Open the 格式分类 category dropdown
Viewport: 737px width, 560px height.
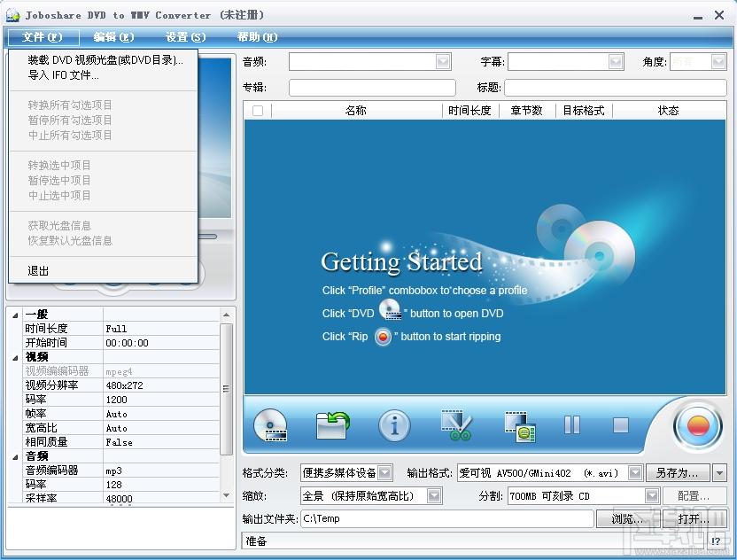(x=385, y=472)
